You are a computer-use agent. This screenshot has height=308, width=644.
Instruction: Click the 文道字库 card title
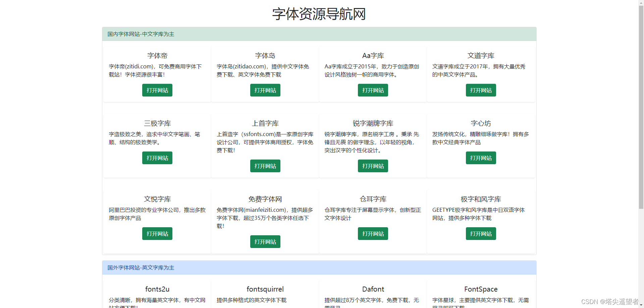pyautogui.click(x=481, y=56)
